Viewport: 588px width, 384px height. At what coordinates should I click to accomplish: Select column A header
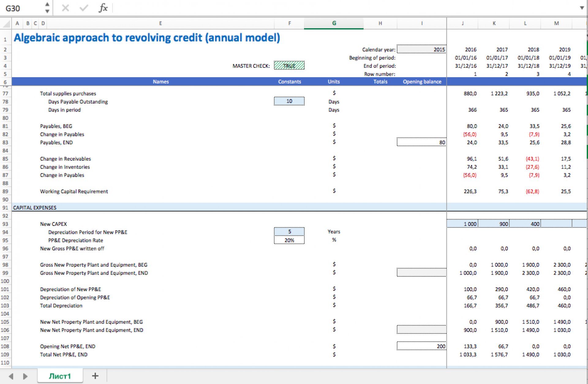(17, 23)
